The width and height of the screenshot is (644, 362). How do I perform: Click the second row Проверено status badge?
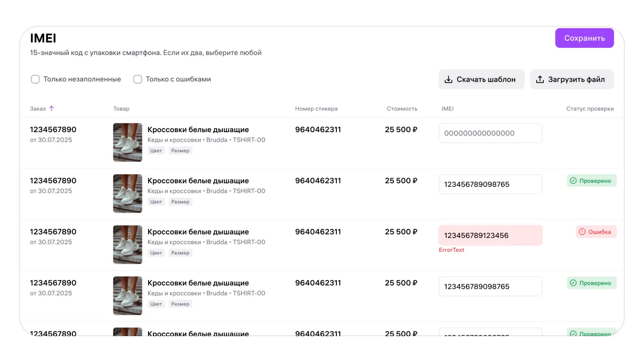(x=591, y=181)
